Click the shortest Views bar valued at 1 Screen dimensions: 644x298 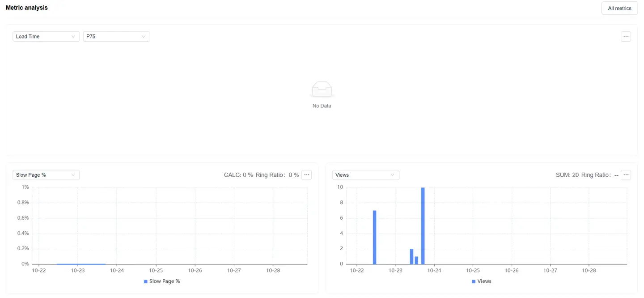point(416,260)
